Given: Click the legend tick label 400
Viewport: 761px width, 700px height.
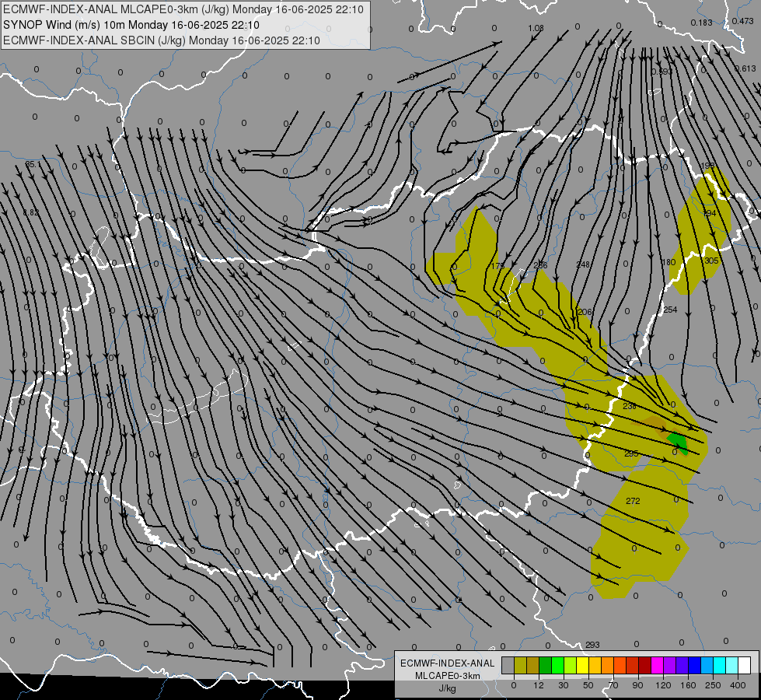Looking at the screenshot, I should (x=738, y=685).
